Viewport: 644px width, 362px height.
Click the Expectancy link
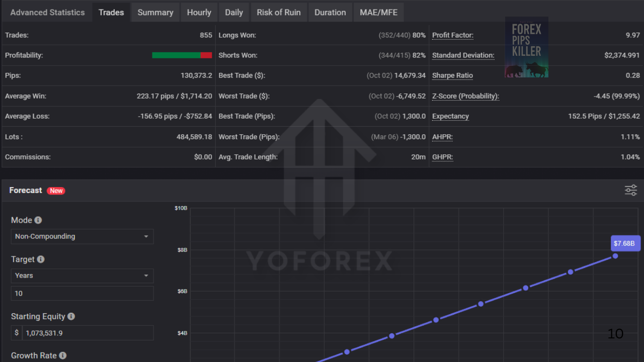coord(450,116)
